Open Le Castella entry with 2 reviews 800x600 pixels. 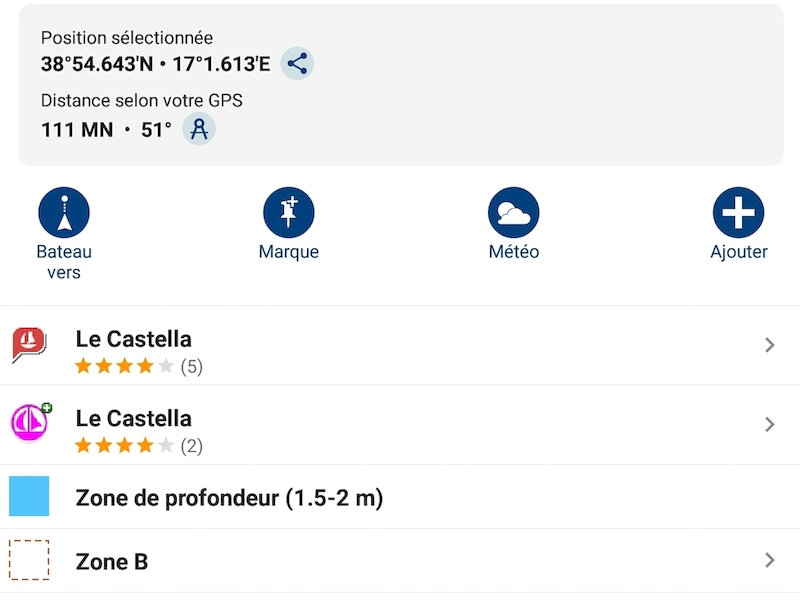(400, 426)
